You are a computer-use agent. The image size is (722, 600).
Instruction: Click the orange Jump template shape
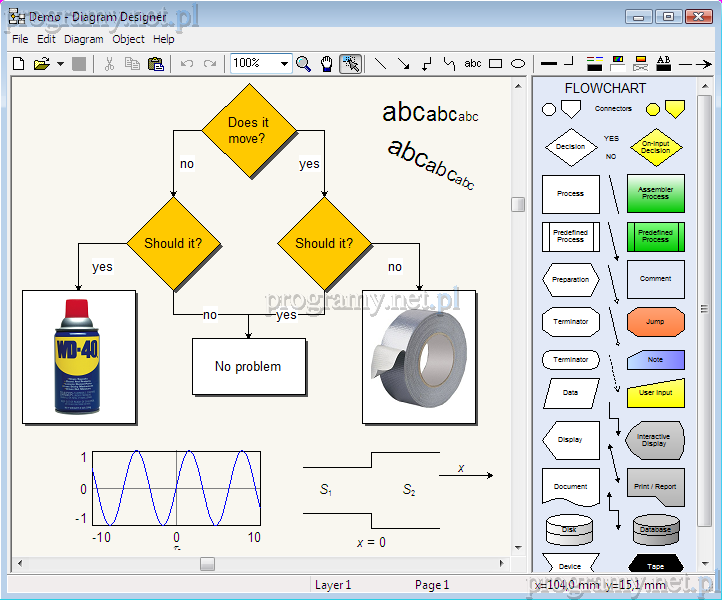pos(655,322)
